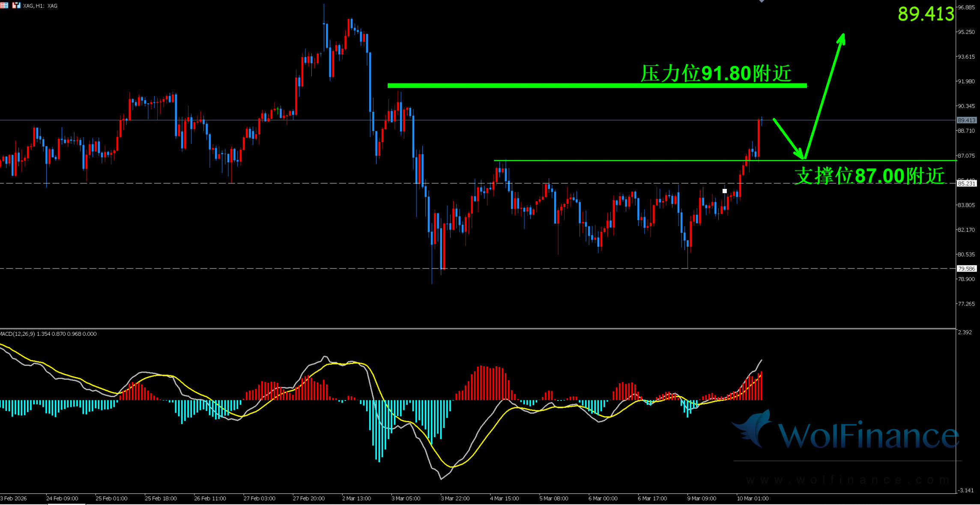Open the Depth of Market icon

click(4, 6)
